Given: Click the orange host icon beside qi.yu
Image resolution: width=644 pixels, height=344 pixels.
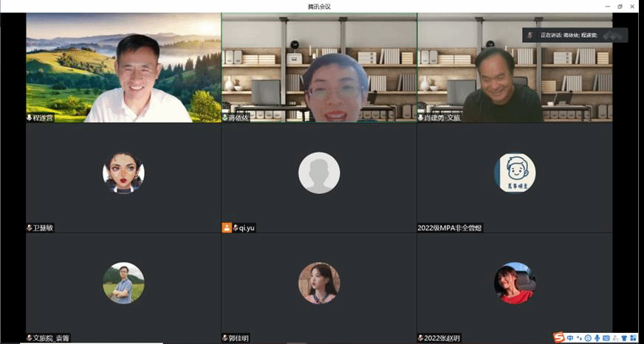Looking at the screenshot, I should [227, 228].
